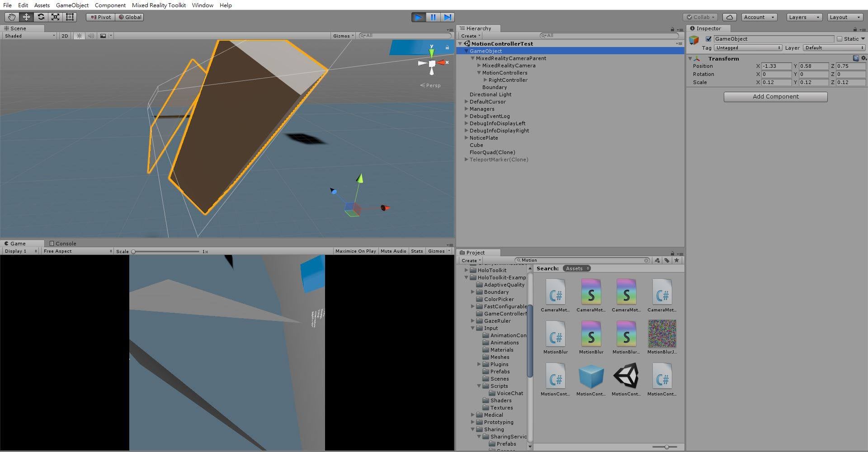Toggle scene lighting icon
The width and height of the screenshot is (868, 452).
coord(79,36)
